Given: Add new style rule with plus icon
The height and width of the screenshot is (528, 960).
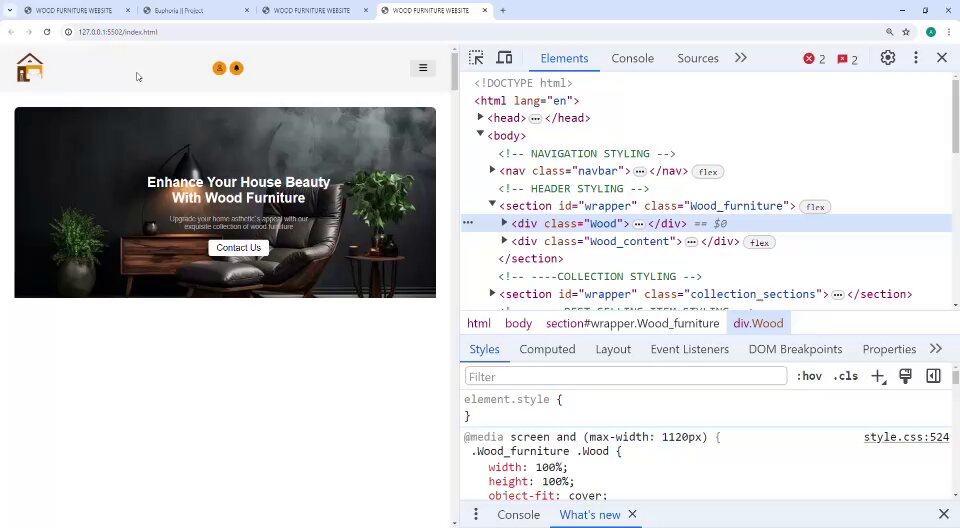Looking at the screenshot, I should pyautogui.click(x=878, y=376).
